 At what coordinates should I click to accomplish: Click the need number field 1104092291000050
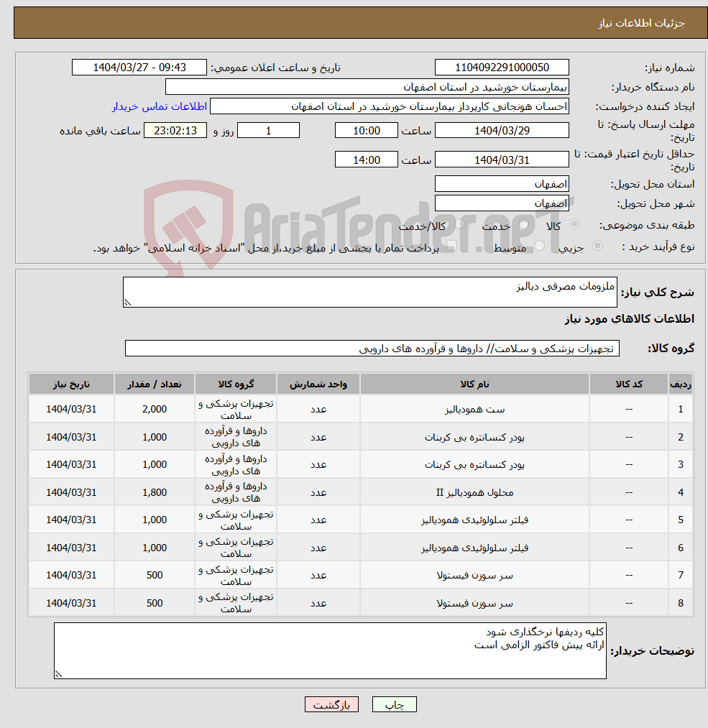pyautogui.click(x=502, y=68)
